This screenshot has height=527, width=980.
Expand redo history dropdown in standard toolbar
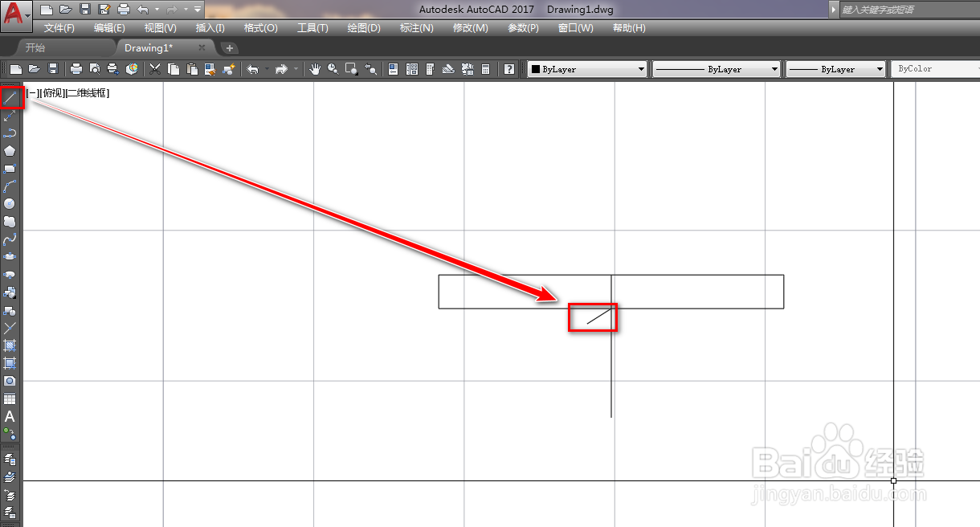coord(296,69)
